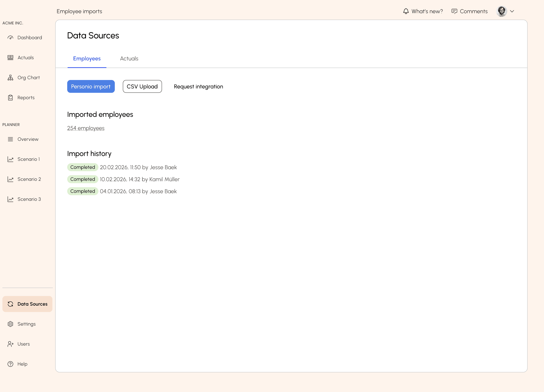
Task: Click the Dashboard gauge icon
Action: 10,38
